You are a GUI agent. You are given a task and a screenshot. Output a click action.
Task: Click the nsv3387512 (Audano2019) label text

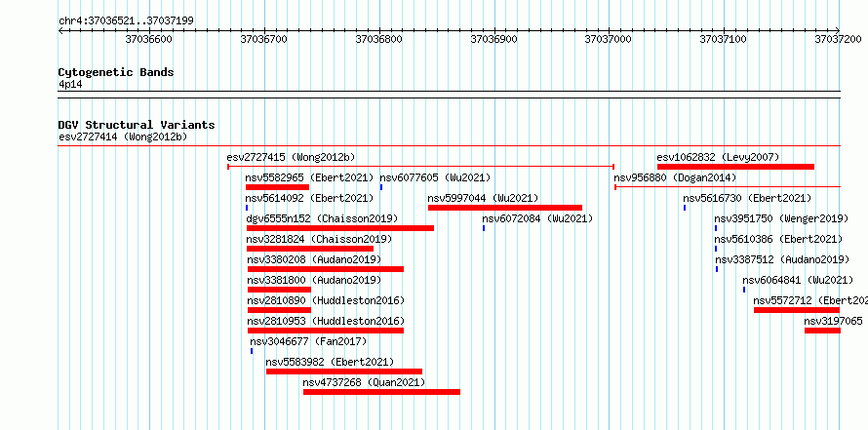click(783, 259)
